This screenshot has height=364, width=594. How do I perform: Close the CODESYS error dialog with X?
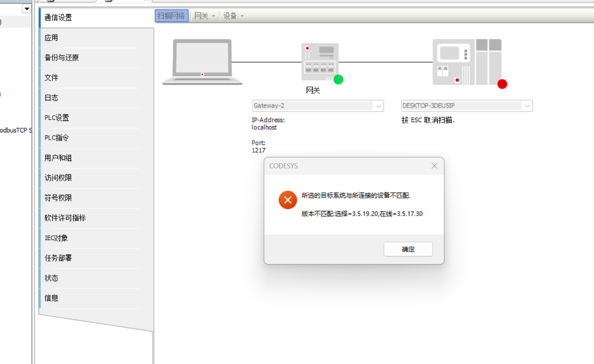point(434,166)
